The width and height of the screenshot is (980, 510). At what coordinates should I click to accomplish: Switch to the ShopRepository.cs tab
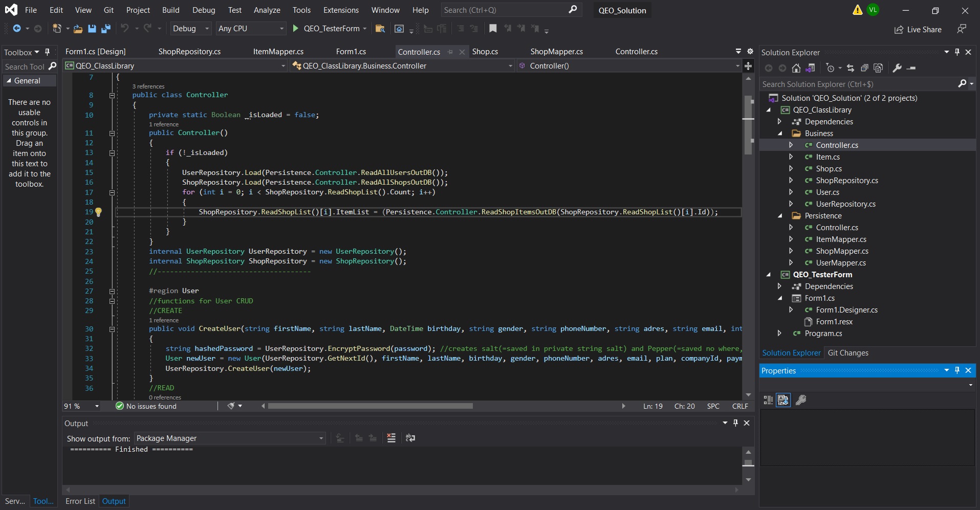coord(189,52)
